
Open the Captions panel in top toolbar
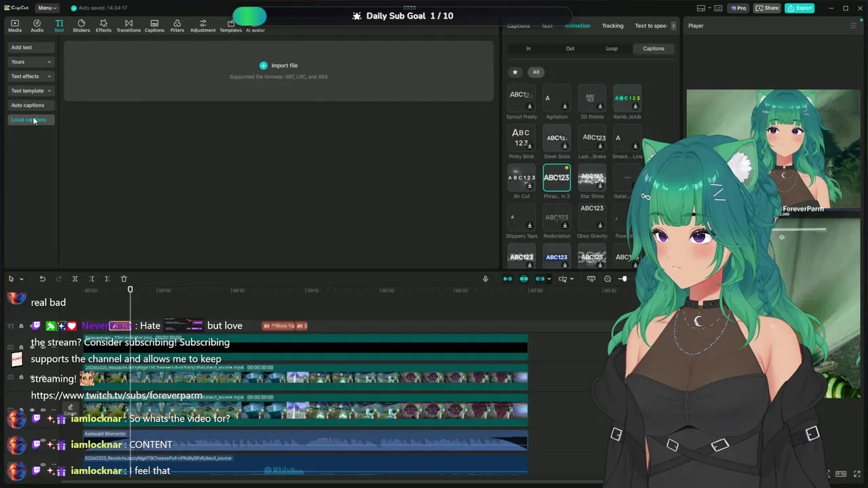point(154,26)
